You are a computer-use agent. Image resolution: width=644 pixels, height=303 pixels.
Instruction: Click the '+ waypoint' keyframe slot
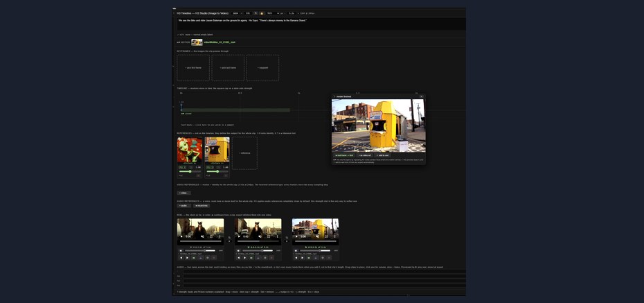click(263, 68)
